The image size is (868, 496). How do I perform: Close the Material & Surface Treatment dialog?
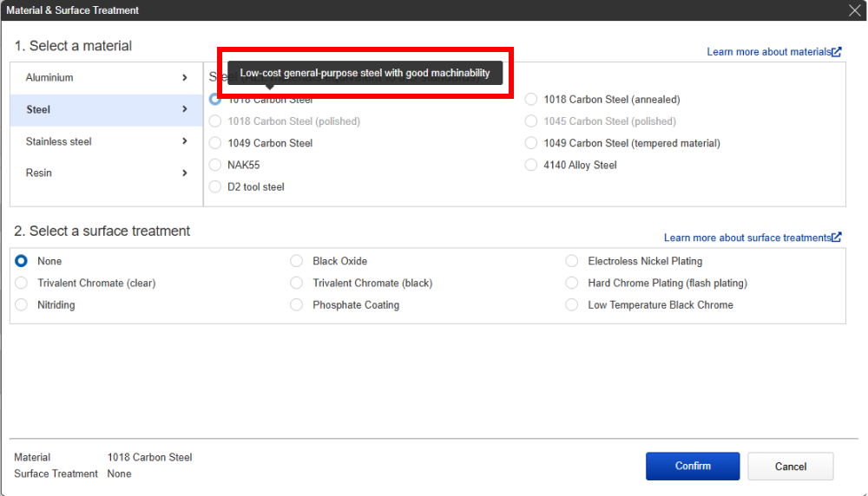point(854,10)
